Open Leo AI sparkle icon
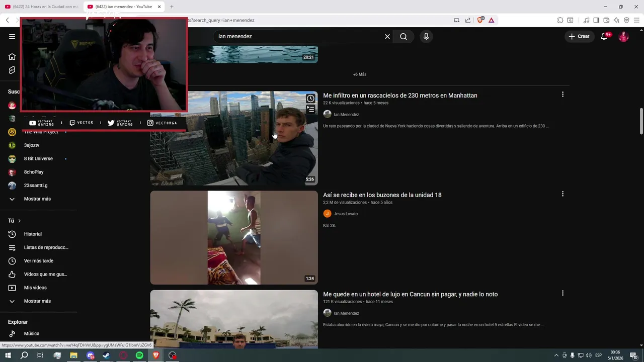The image size is (644, 362). click(x=616, y=20)
